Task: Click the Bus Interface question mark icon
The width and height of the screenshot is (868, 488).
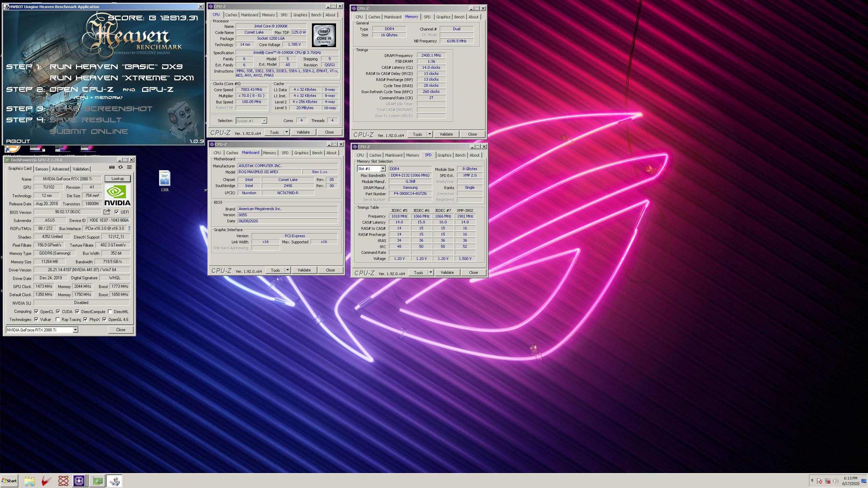Action: 129,228
